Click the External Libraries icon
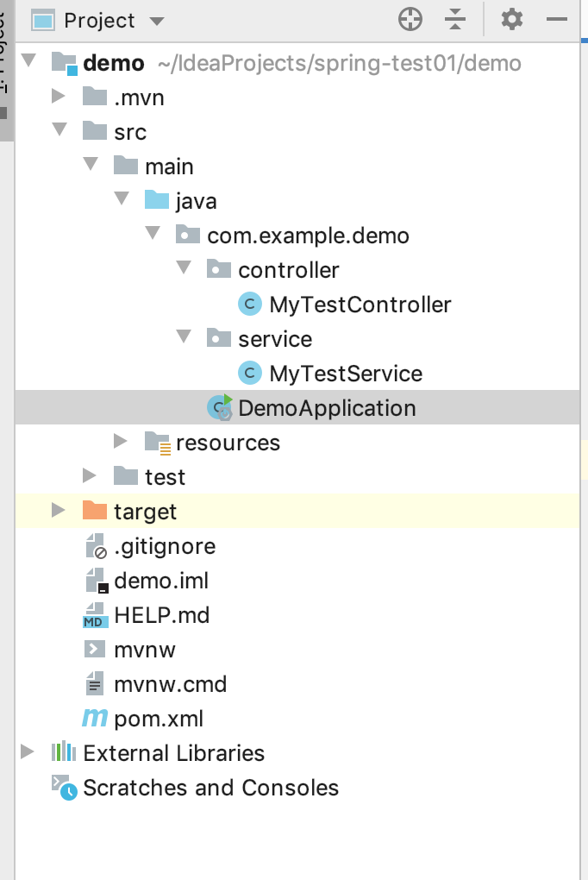The height and width of the screenshot is (880, 588). tap(63, 753)
